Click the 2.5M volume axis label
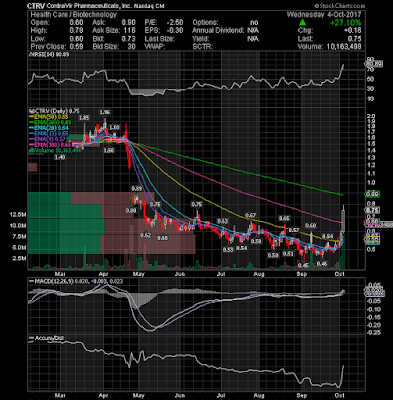393x400 pixels. point(20,258)
